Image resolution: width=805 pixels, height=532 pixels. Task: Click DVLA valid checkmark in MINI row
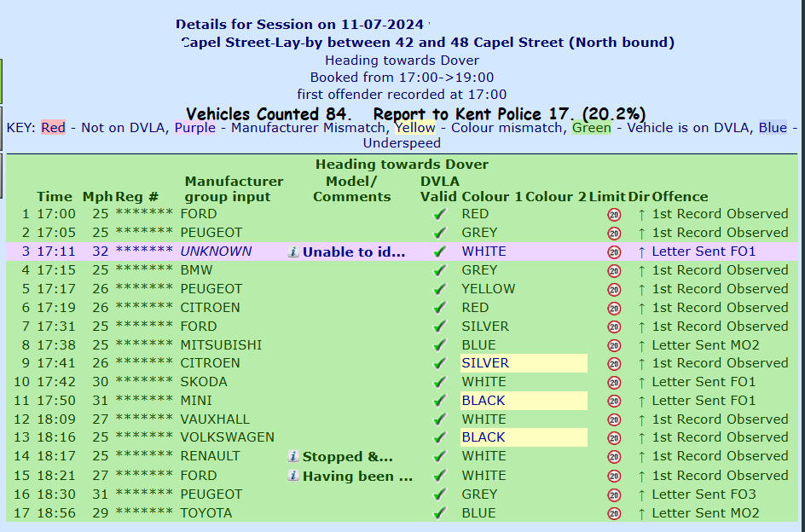tap(439, 401)
